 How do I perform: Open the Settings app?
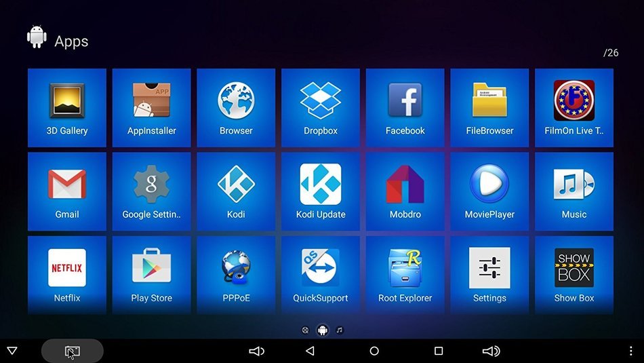(x=489, y=275)
